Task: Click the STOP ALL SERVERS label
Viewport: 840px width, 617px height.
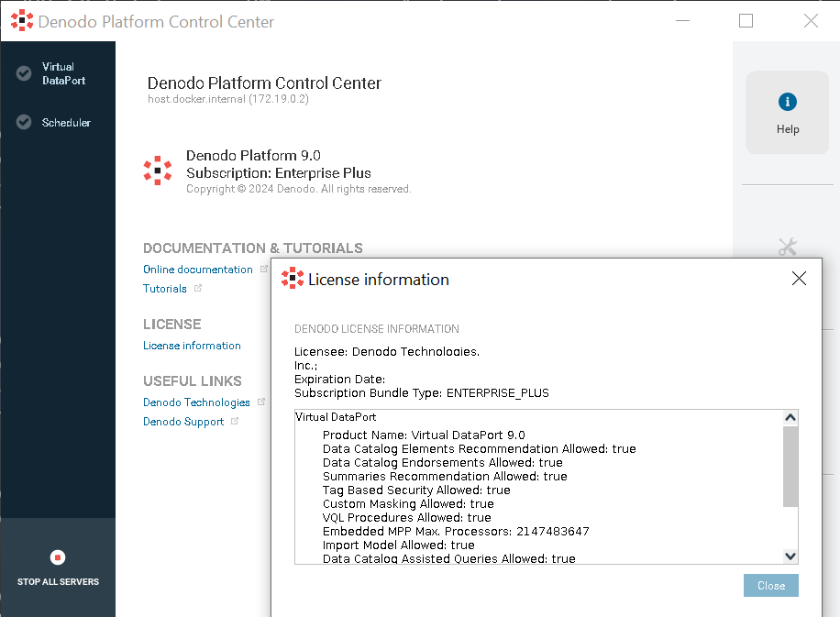Action: point(58,581)
